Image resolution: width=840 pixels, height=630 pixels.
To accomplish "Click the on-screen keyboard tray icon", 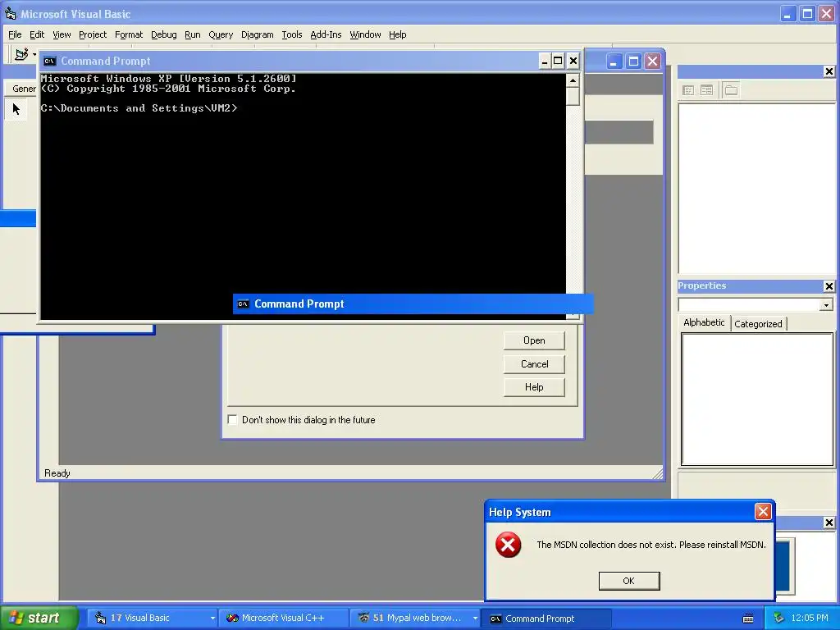I will point(748,619).
